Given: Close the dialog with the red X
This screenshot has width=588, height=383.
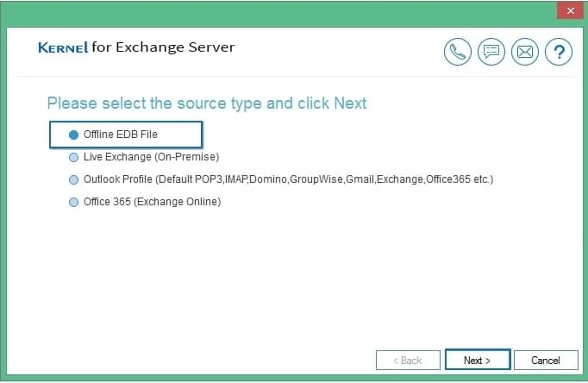Looking at the screenshot, I should coord(570,10).
